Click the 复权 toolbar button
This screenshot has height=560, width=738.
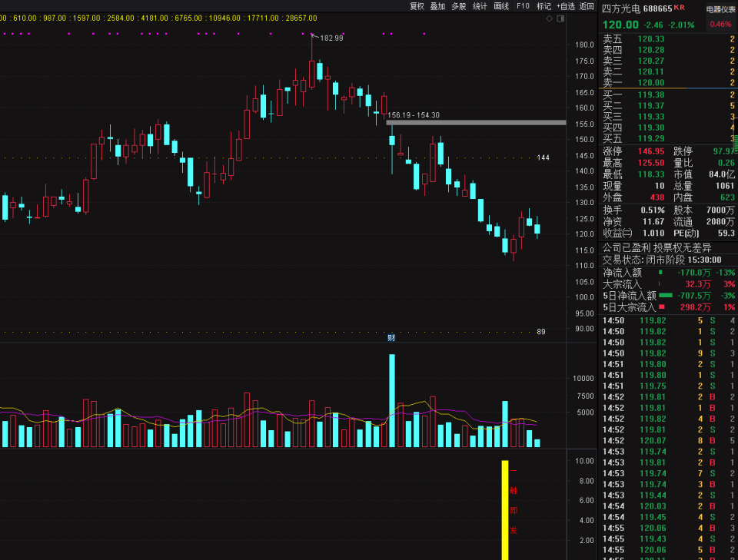417,6
